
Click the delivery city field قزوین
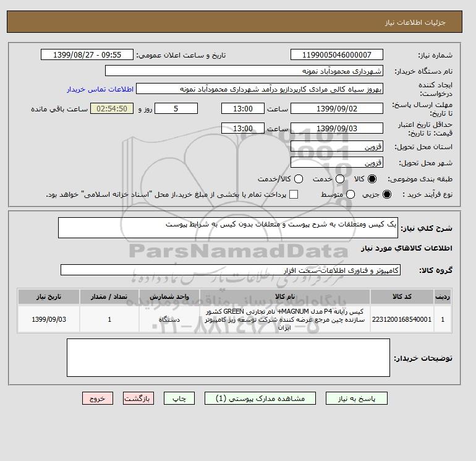tap(337, 163)
